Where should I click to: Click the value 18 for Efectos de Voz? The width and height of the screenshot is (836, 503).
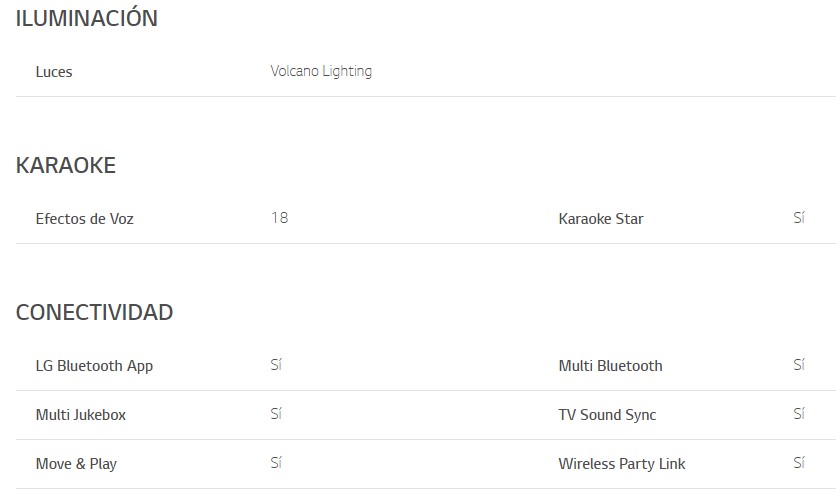tap(279, 218)
